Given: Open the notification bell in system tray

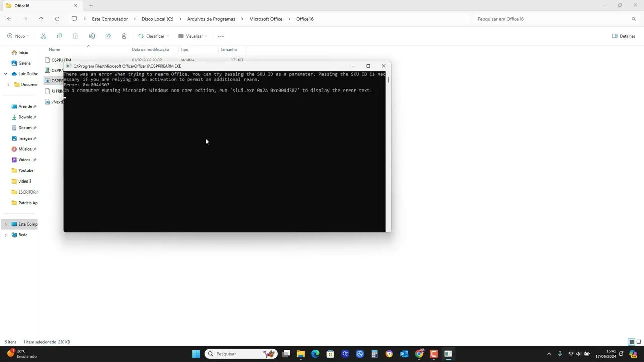Looking at the screenshot, I should pos(622,354).
